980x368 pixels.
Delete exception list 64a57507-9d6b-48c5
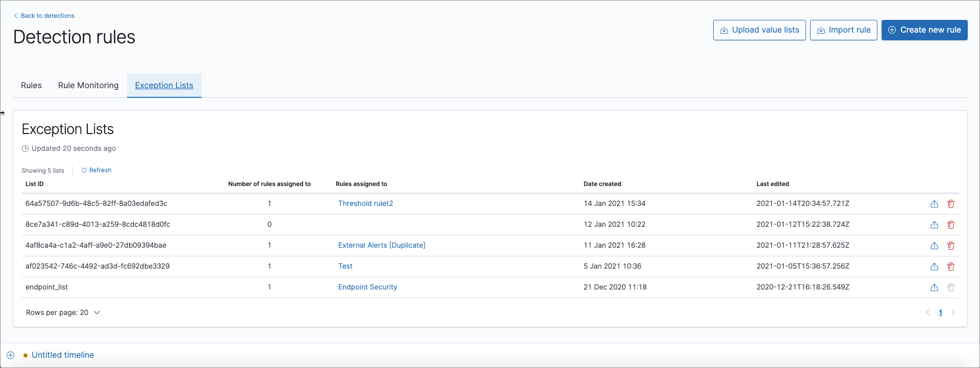[x=951, y=204]
